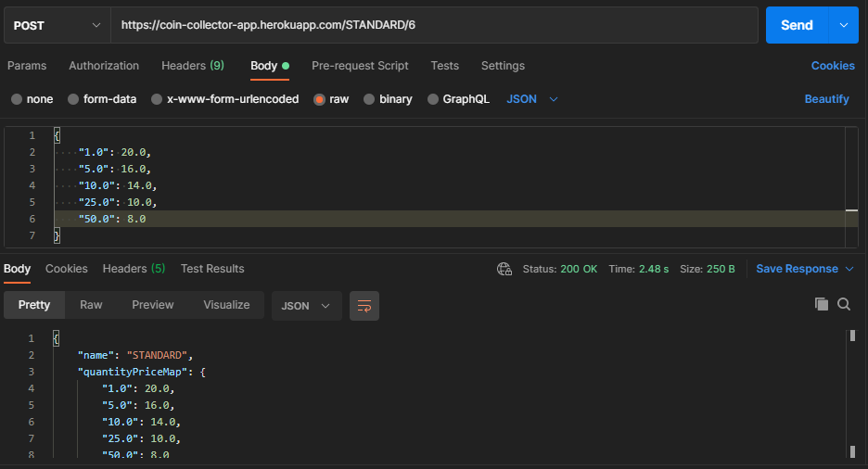Click the blue Send button
This screenshot has width=868, height=469.
coord(797,25)
